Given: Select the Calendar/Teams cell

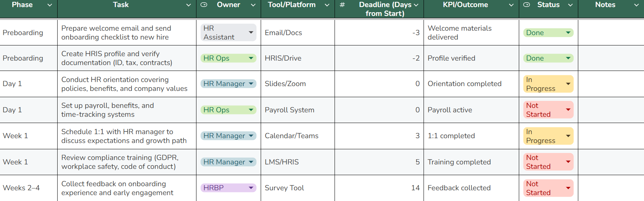Looking at the screenshot, I should point(297,136).
